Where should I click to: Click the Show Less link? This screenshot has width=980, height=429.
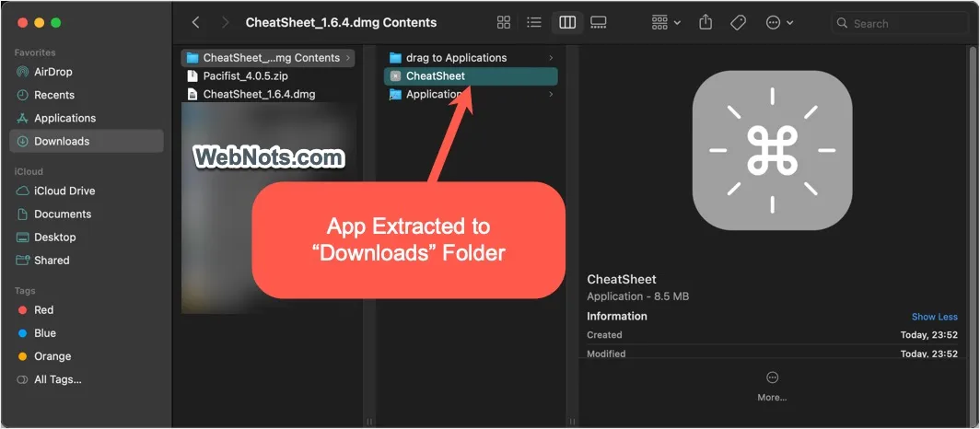coord(934,317)
